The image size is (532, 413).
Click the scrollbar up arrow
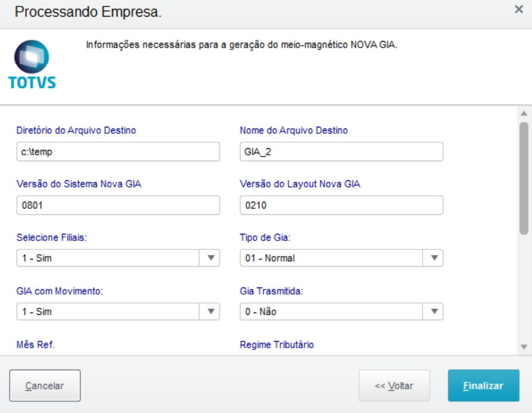pyautogui.click(x=524, y=113)
